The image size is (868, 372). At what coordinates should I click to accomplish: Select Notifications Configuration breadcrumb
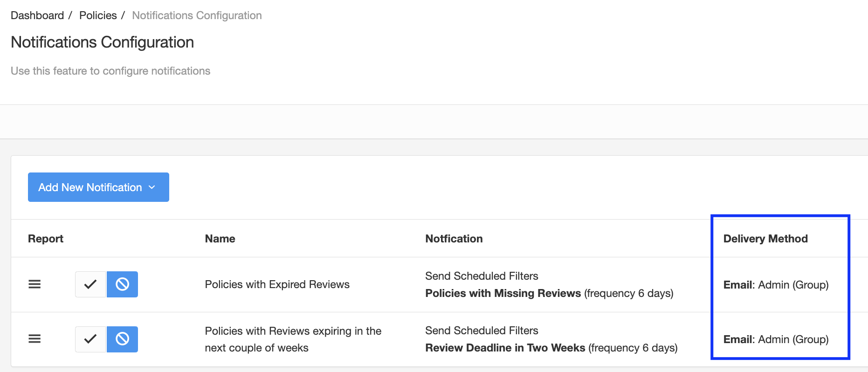pyautogui.click(x=197, y=15)
